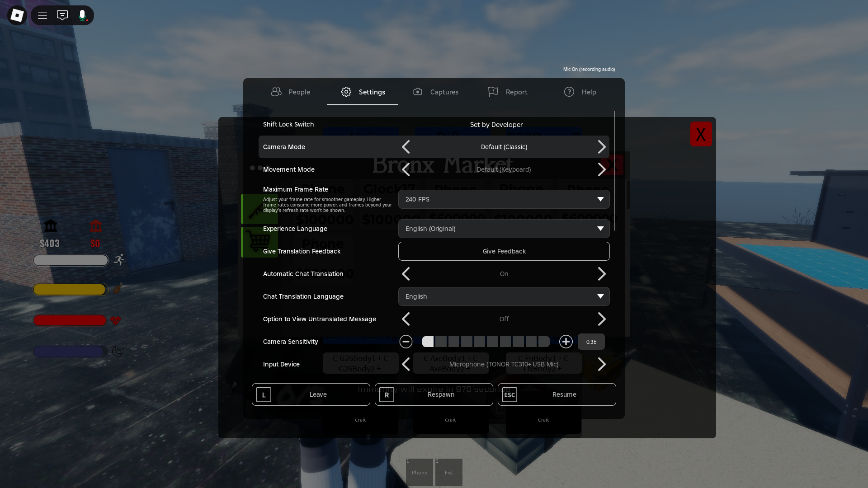Switch to the People tab
This screenshot has width=868, height=488.
[290, 92]
